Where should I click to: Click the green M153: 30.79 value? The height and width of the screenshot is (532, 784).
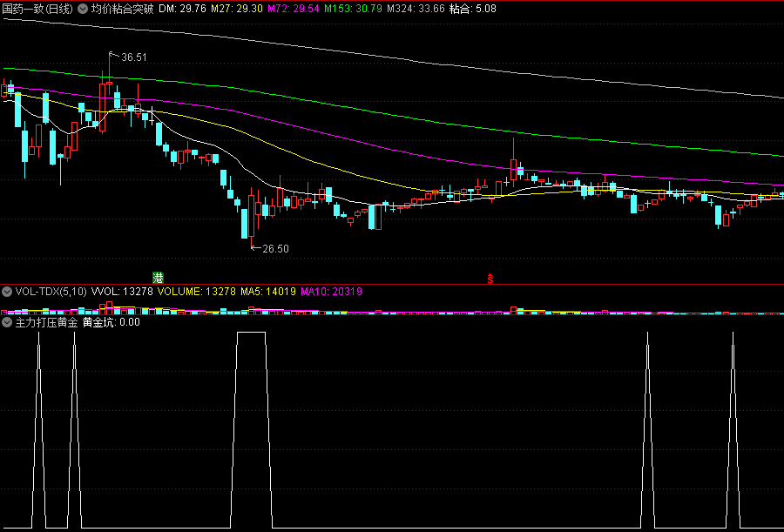click(x=353, y=9)
